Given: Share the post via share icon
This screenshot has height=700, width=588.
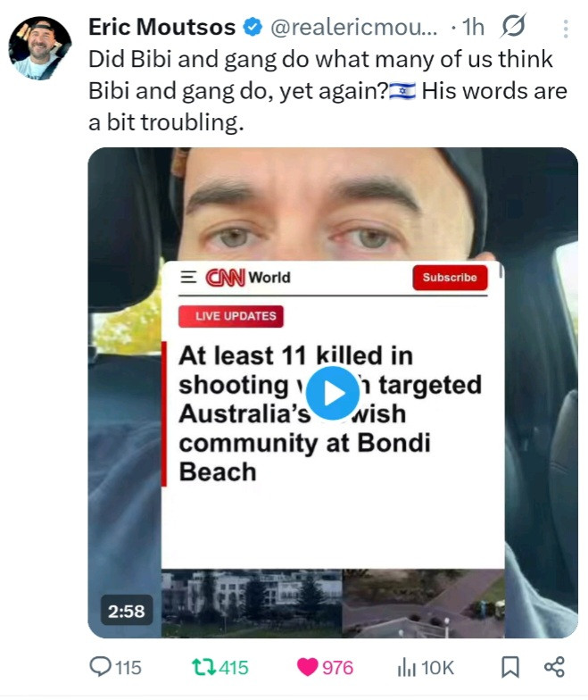Looking at the screenshot, I should [x=555, y=667].
